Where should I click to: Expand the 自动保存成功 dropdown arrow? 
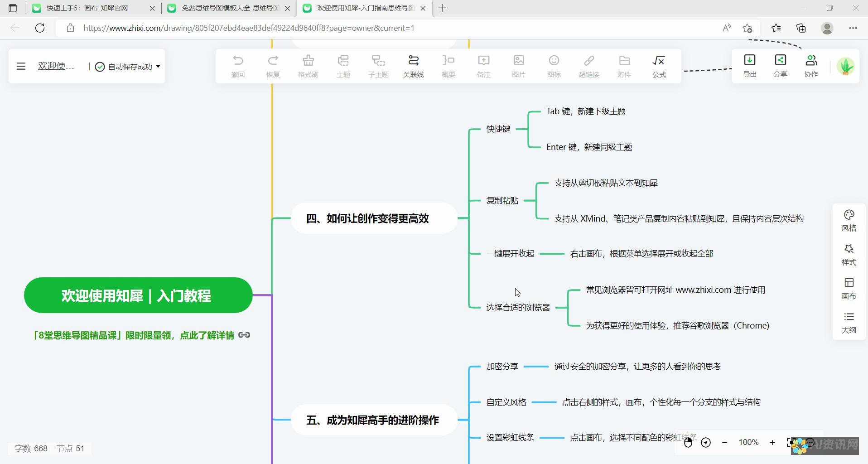(x=158, y=66)
